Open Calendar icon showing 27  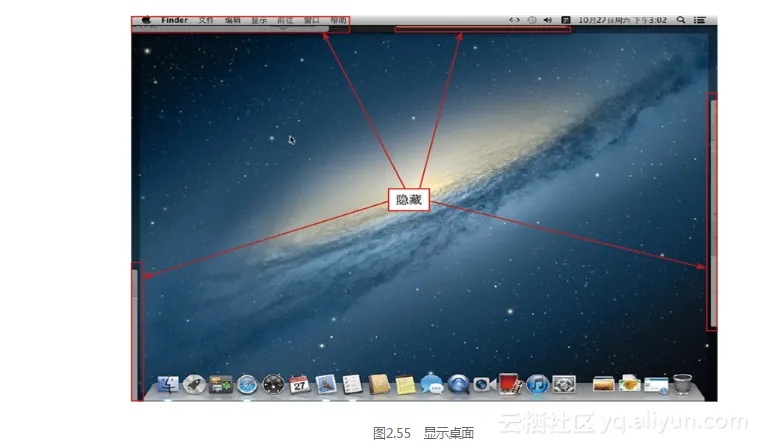pos(300,385)
